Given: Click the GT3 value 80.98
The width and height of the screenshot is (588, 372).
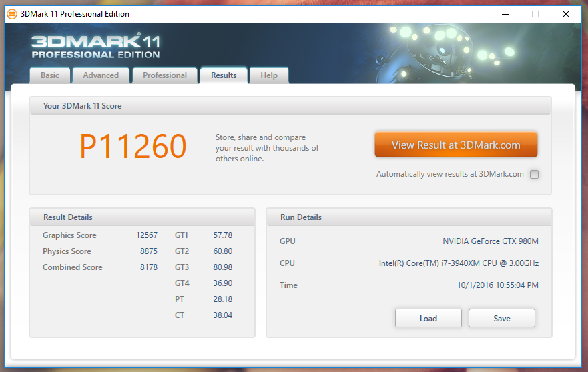Looking at the screenshot, I should (223, 267).
